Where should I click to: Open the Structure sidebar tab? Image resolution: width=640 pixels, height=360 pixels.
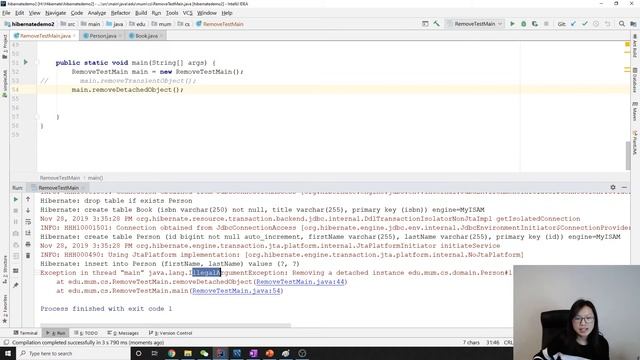click(x=5, y=269)
